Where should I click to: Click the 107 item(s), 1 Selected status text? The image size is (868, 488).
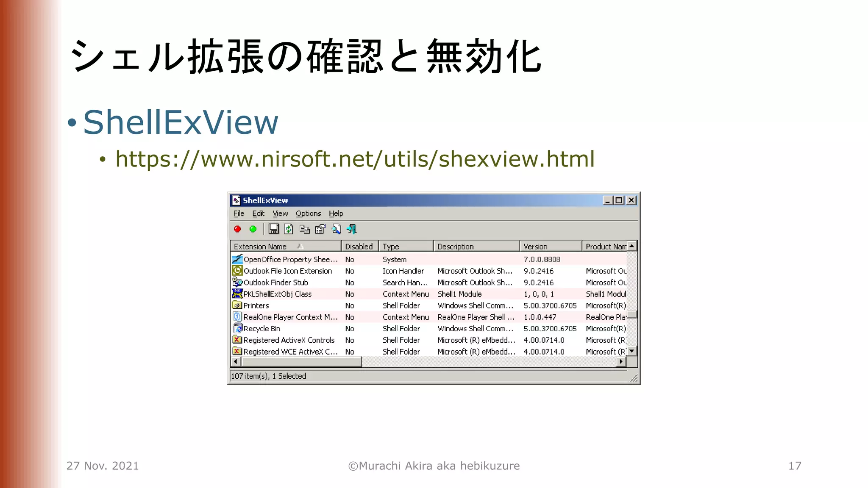[268, 376]
